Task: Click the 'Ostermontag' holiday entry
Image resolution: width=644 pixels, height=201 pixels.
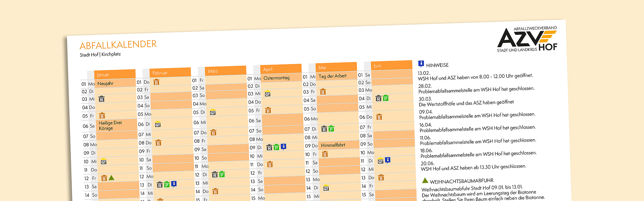Action: tap(276, 78)
